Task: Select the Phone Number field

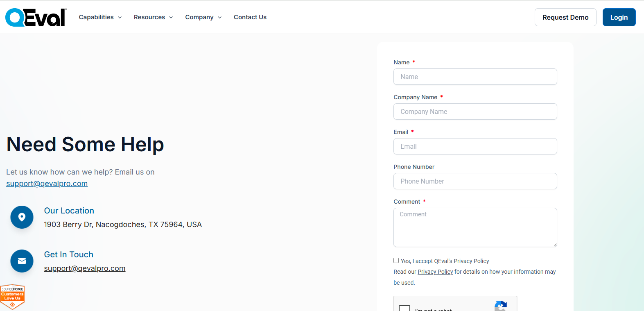Action: (475, 181)
